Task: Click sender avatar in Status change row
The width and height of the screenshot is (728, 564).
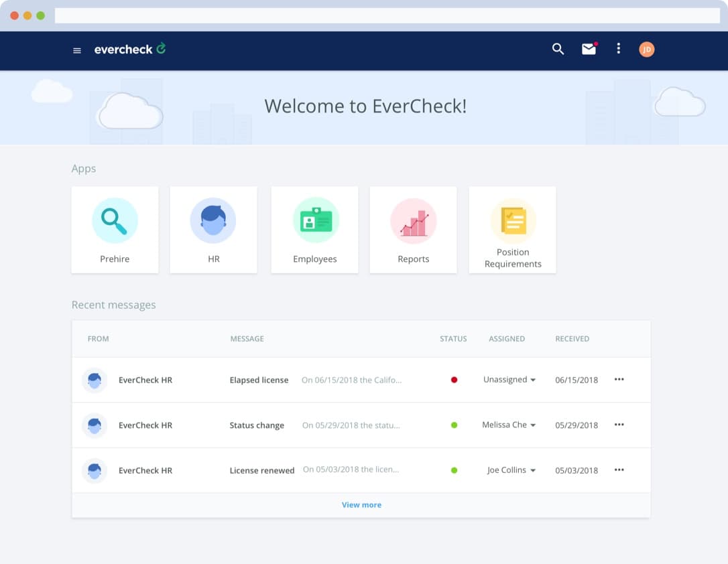Action: tap(95, 425)
